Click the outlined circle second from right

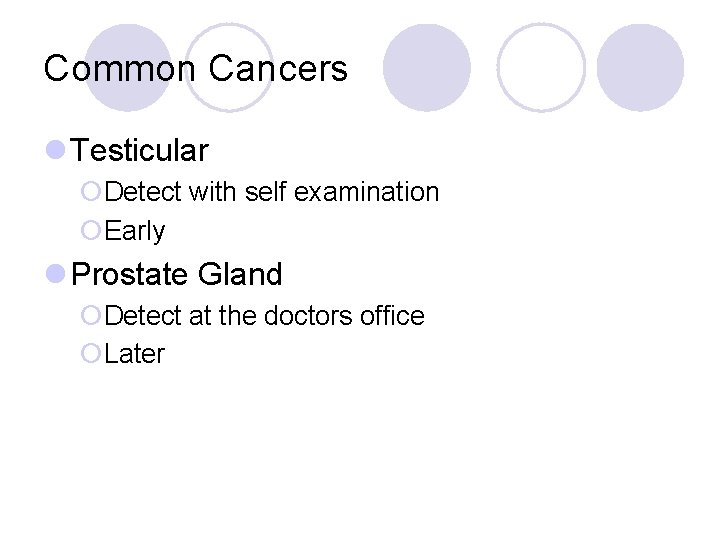pyautogui.click(x=541, y=67)
